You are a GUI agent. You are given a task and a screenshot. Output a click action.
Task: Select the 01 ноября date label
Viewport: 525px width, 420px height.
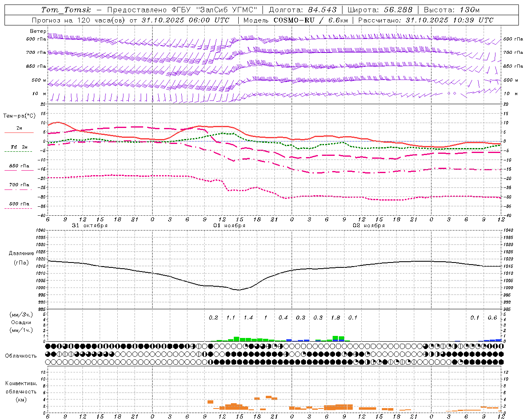click(229, 226)
